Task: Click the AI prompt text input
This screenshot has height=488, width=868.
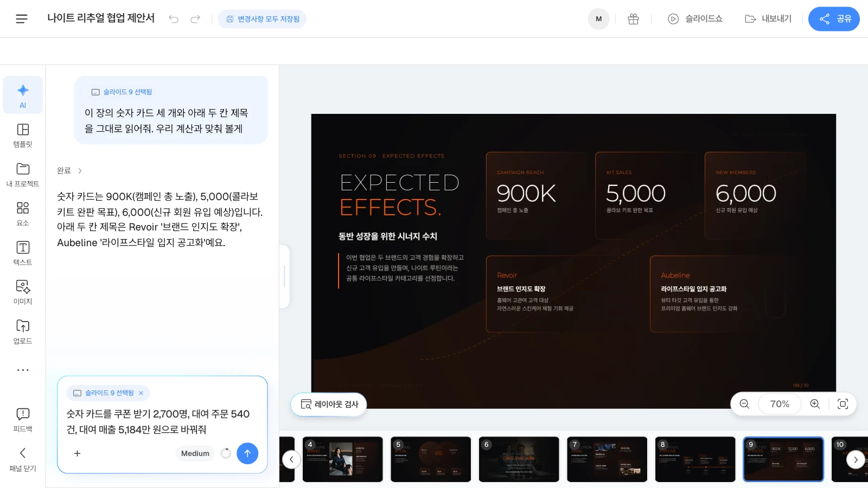Action: click(162, 422)
